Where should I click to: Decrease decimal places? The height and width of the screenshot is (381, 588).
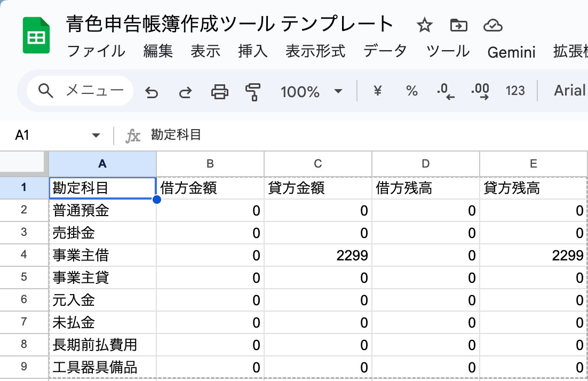click(446, 91)
